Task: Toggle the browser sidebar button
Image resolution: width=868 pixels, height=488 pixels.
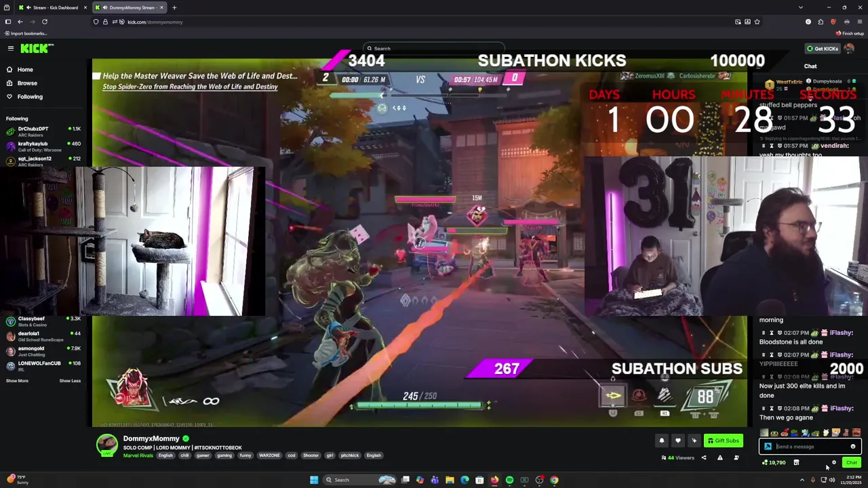Action: 7,22
